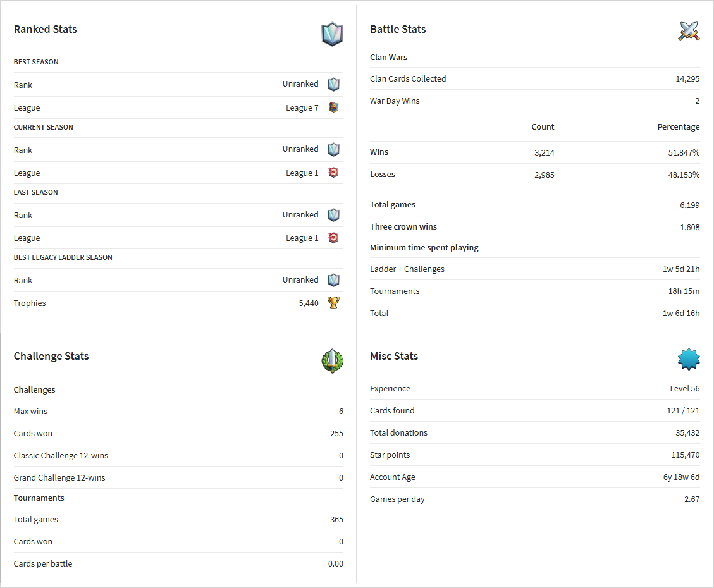
Task: Click Last Season League 1 red badge
Action: tap(334, 238)
